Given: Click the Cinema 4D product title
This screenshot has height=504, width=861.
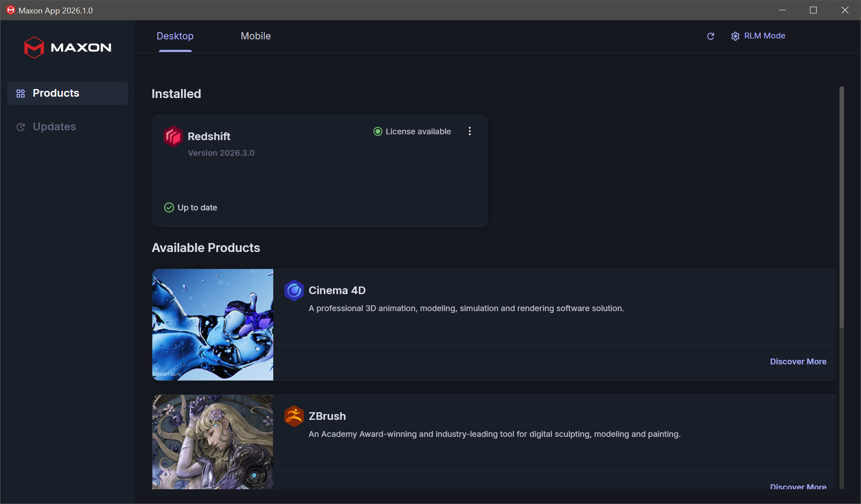Looking at the screenshot, I should click(337, 290).
